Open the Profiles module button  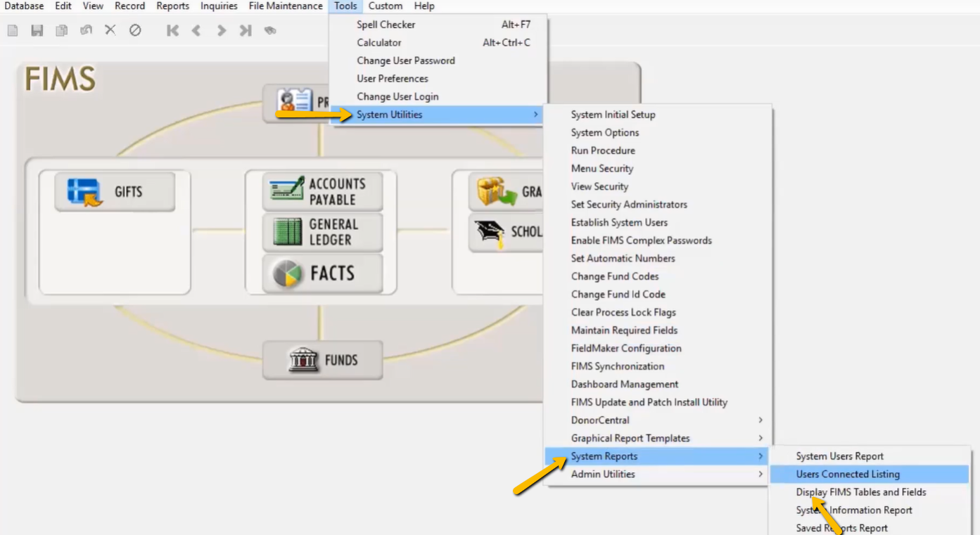(297, 102)
